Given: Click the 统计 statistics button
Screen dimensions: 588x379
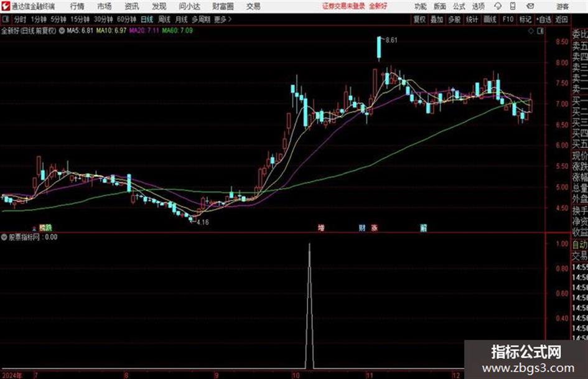Looking at the screenshot, I should pos(472,19).
